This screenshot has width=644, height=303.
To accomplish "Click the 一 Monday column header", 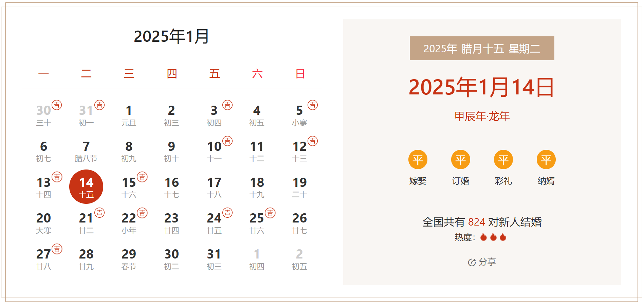I will [x=43, y=74].
